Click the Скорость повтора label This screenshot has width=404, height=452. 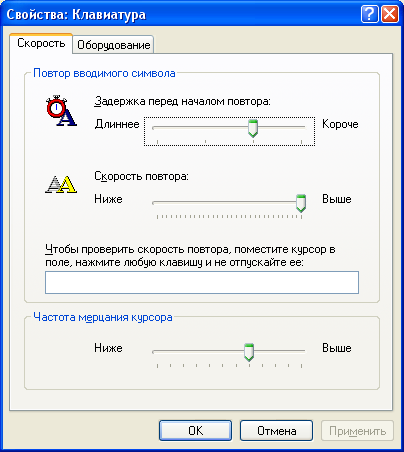tap(141, 176)
